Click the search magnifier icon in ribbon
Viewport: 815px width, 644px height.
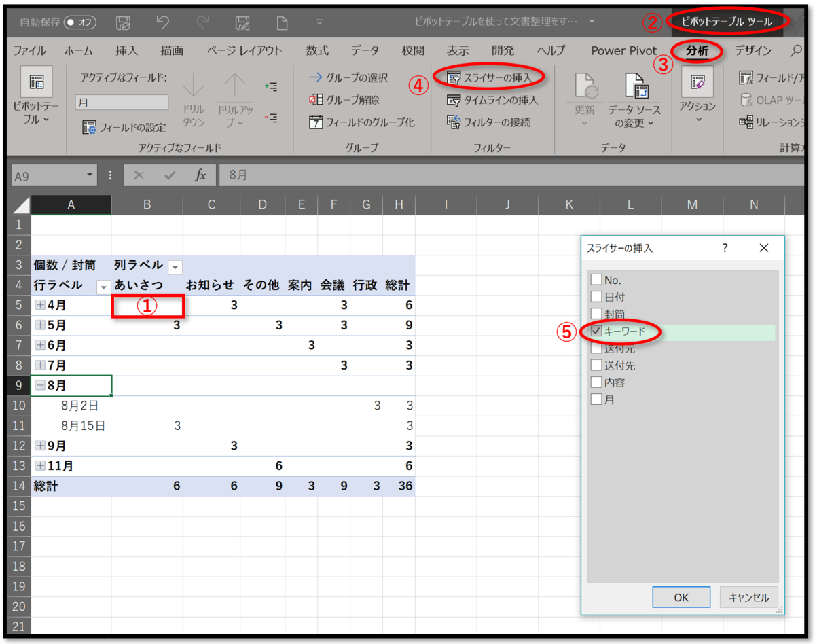795,50
